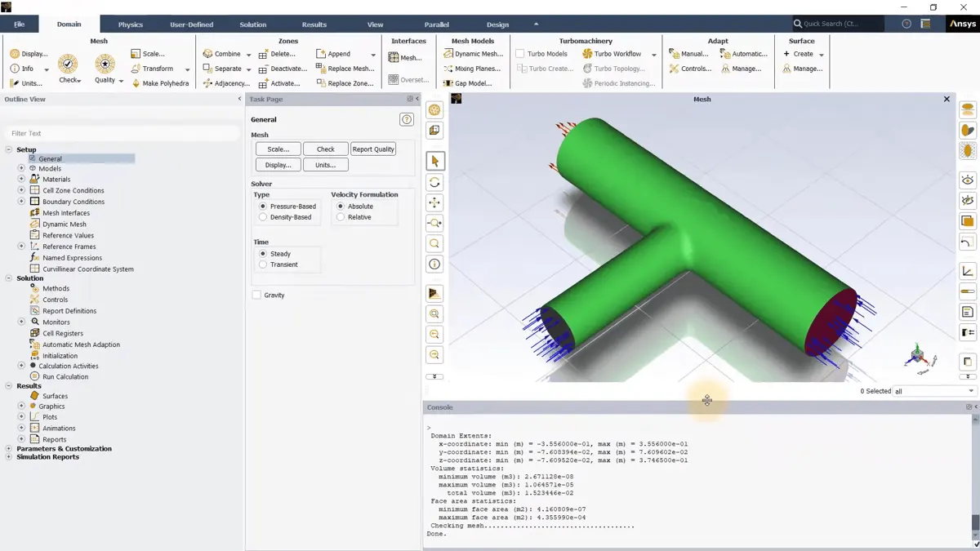Click the console vertical scrollbar
Viewport: 980px width, 551px height.
[975, 478]
